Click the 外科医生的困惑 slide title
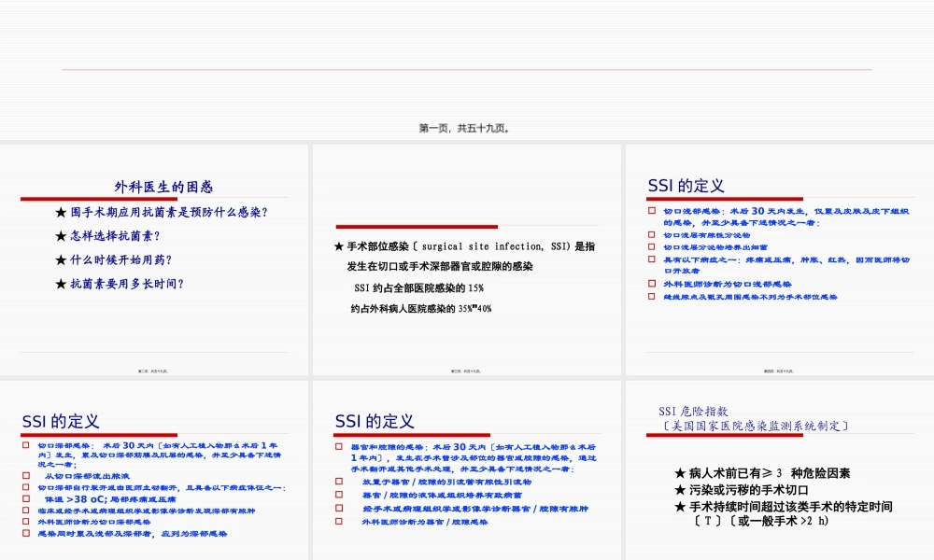934x560 pixels. [x=163, y=186]
